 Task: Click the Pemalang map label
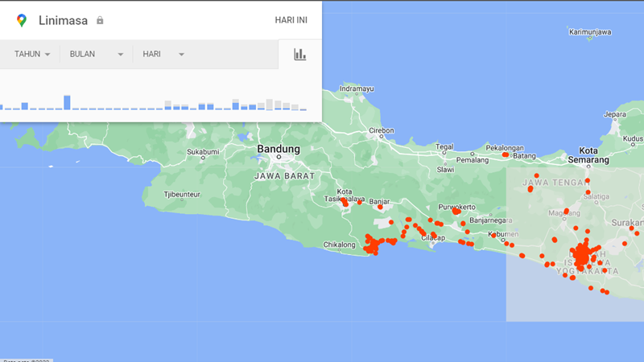[473, 160]
